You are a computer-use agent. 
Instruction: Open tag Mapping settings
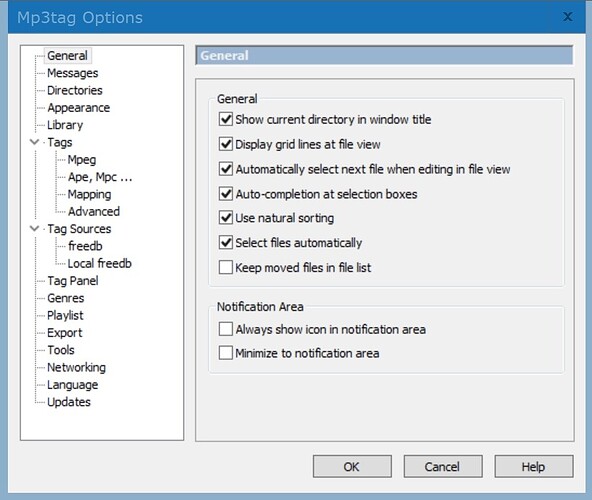point(89,194)
